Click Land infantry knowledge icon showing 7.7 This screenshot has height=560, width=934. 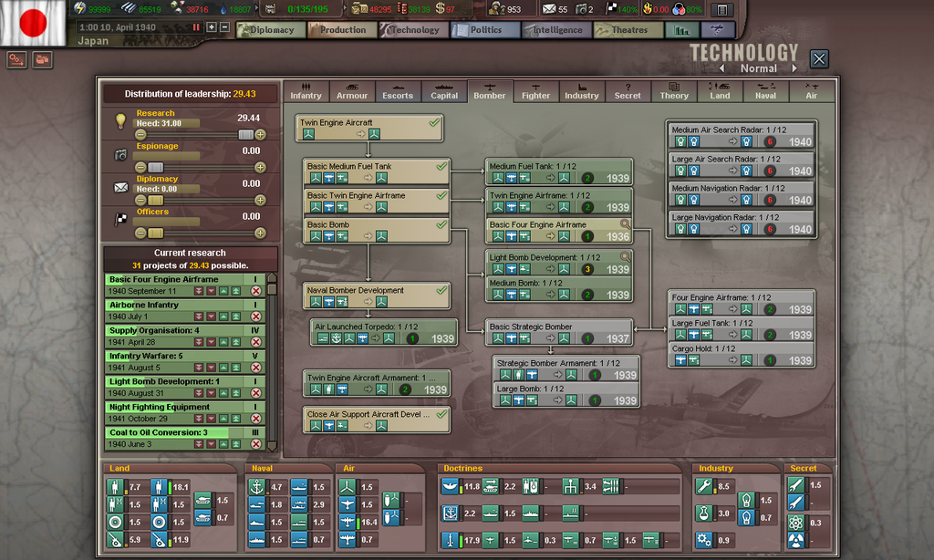tap(116, 487)
